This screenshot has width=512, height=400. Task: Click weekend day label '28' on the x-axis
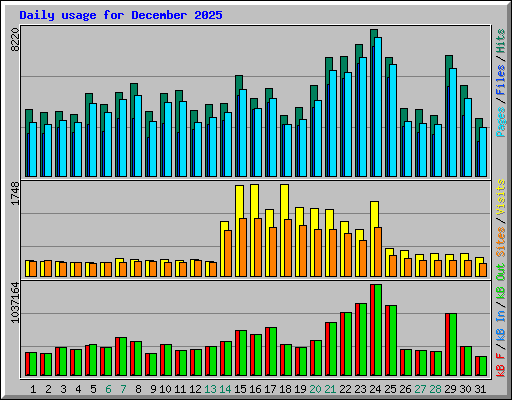tap(435, 389)
